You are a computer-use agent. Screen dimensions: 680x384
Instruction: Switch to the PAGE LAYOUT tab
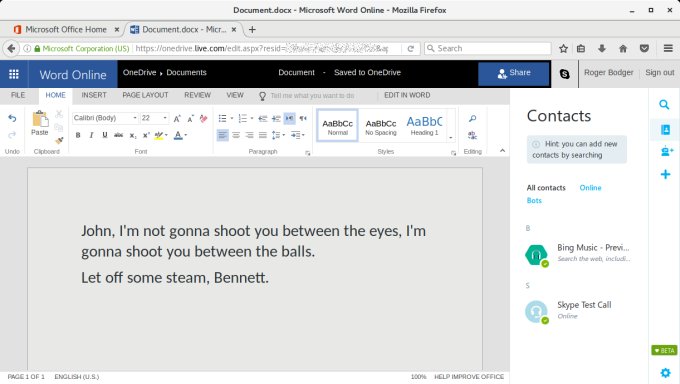tap(145, 95)
